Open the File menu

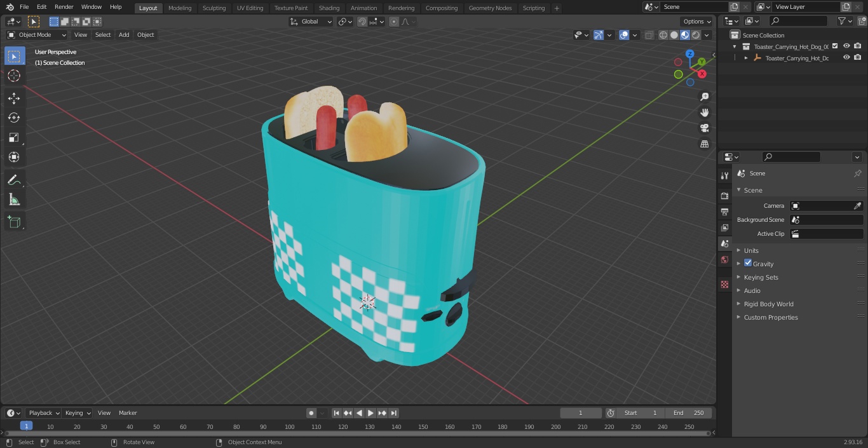tap(24, 7)
